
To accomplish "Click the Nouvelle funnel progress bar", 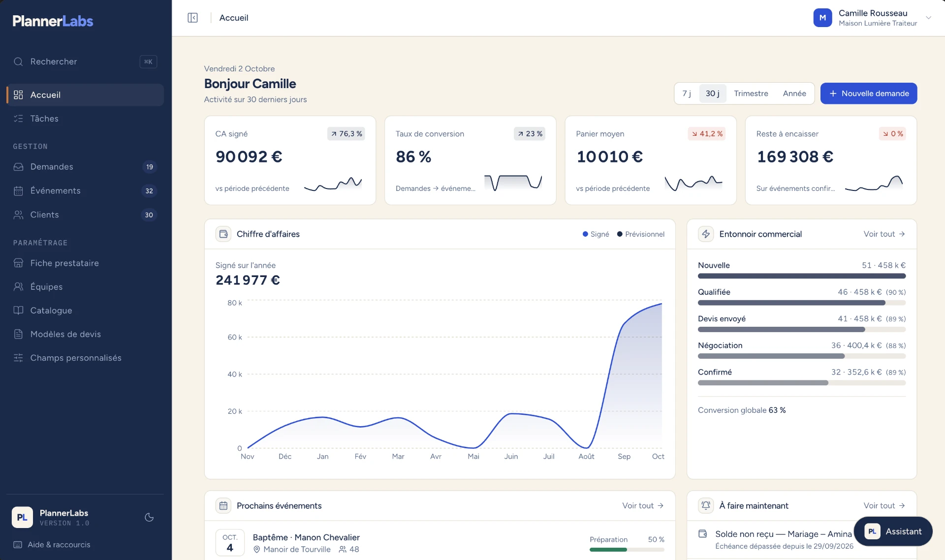I will point(802,276).
